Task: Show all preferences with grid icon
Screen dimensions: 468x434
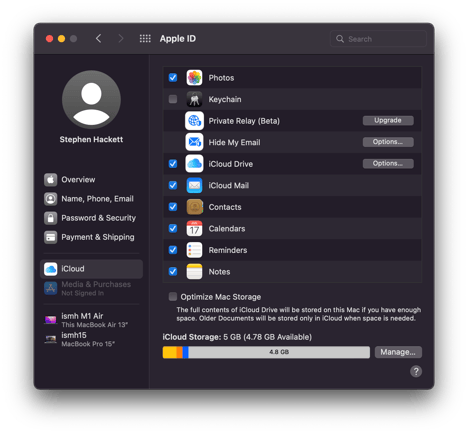Action: click(145, 39)
